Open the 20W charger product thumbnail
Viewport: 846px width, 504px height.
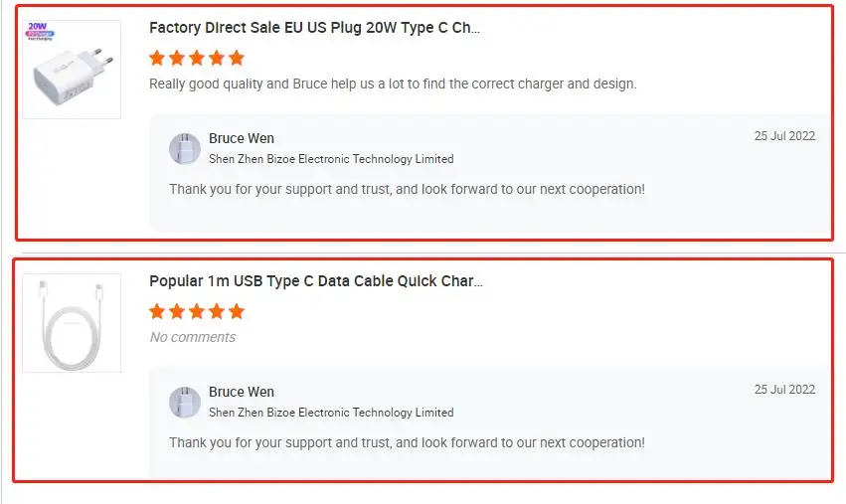coord(72,70)
